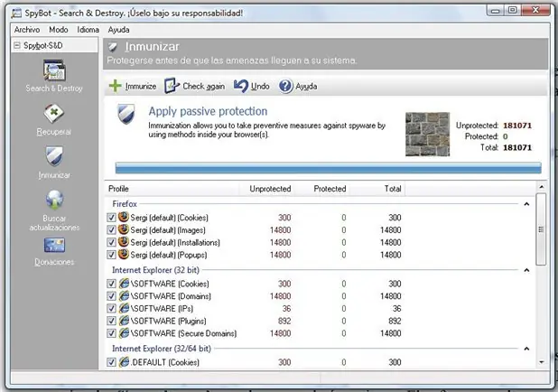
Task: Collapse the Spybot-S&D sidebar tree
Action: pos(17,45)
